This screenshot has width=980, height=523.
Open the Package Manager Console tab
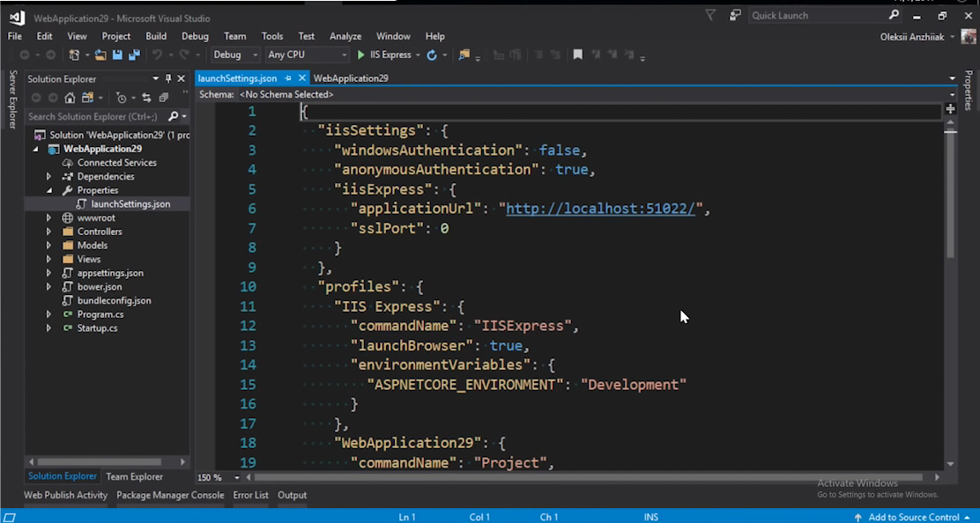[x=170, y=495]
